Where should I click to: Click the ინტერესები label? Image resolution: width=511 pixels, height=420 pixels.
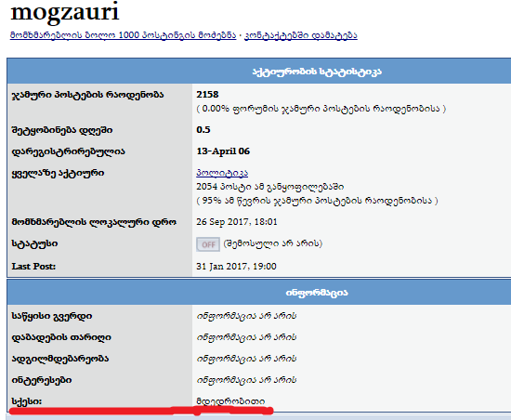[42, 380]
